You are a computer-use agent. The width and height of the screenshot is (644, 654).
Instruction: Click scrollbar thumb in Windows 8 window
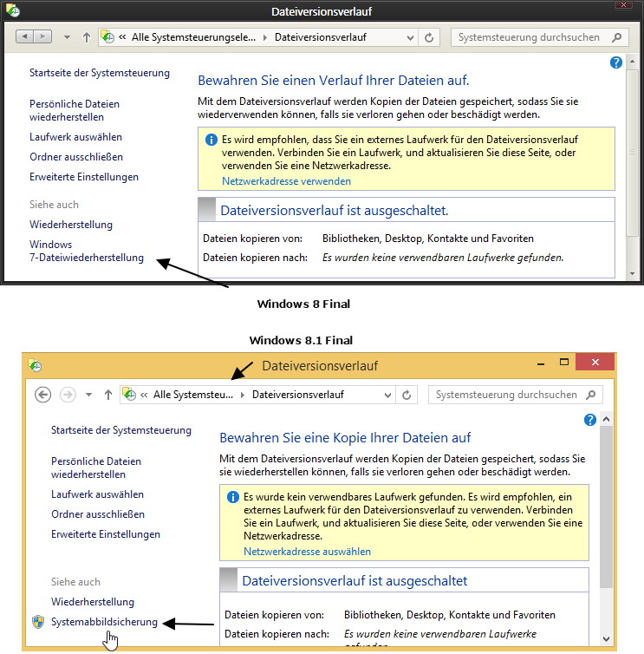click(x=633, y=153)
